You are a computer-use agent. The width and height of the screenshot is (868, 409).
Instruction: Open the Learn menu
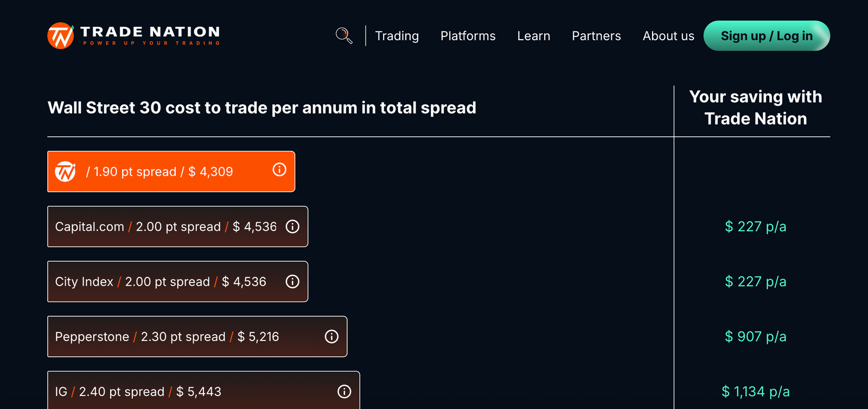[533, 36]
